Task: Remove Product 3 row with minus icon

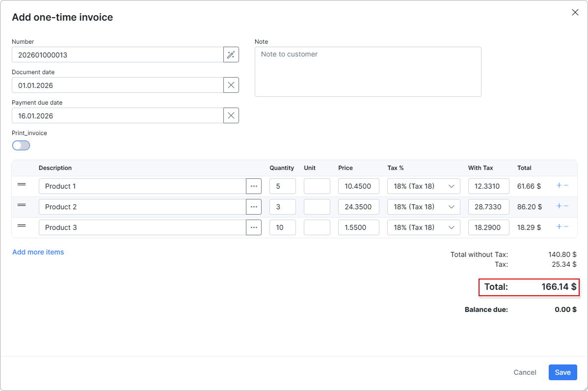Action: pos(566,226)
